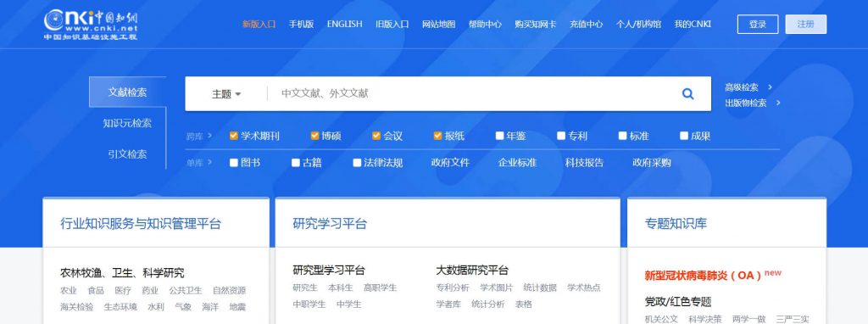Image resolution: width=868 pixels, height=324 pixels.
Task: Switch to the 引文检索 tab
Action: pos(127,154)
